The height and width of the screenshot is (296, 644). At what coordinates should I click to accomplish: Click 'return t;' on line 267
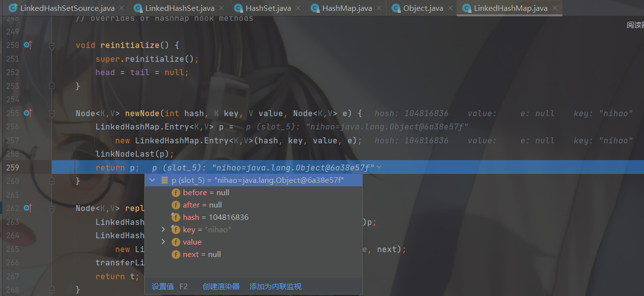click(x=118, y=276)
